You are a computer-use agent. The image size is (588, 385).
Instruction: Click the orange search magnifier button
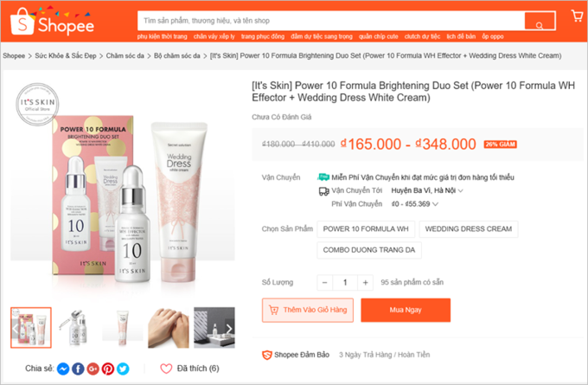point(540,21)
